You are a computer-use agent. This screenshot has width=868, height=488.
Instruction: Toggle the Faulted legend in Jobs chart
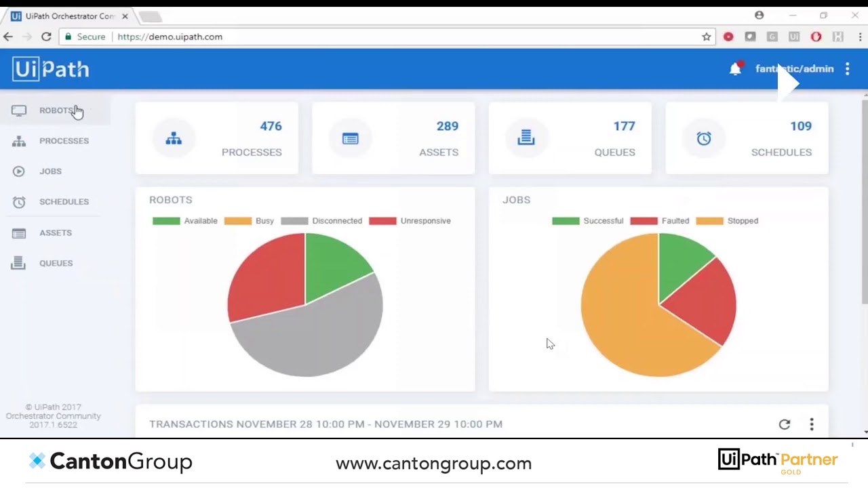click(x=659, y=221)
